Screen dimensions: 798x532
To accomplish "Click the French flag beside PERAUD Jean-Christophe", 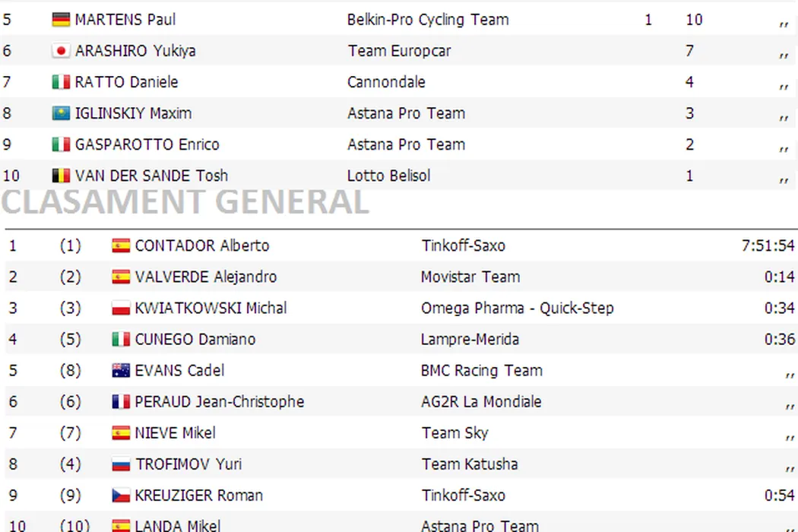I will click(x=121, y=402).
